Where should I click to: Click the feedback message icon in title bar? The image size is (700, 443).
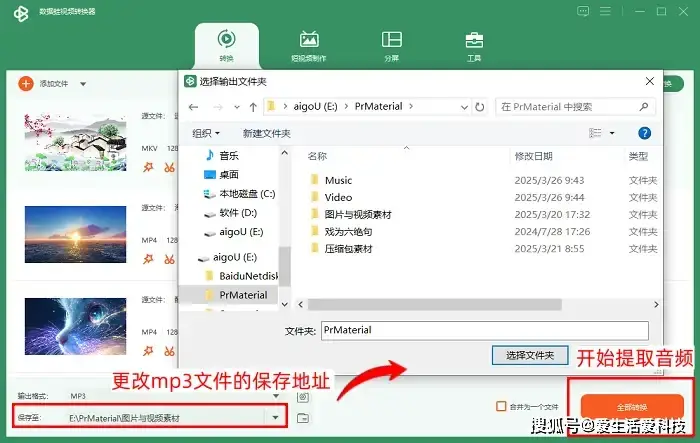[583, 11]
